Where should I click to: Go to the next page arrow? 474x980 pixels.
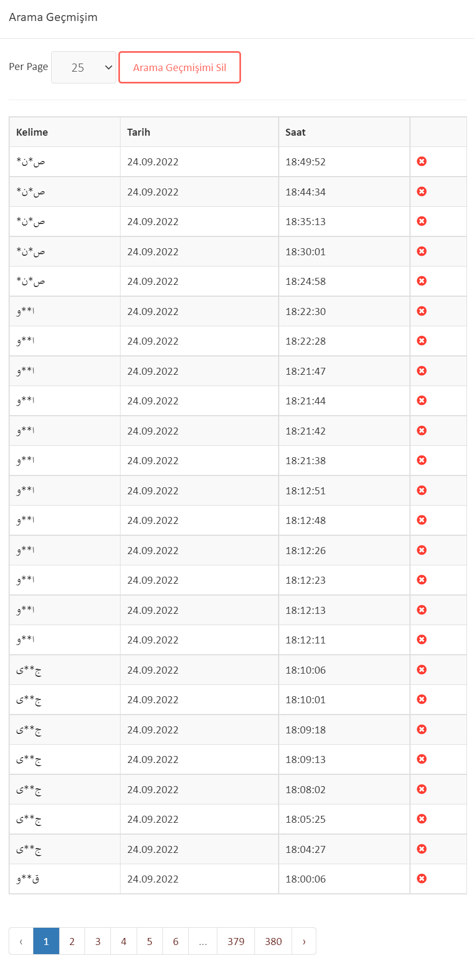[x=304, y=941]
